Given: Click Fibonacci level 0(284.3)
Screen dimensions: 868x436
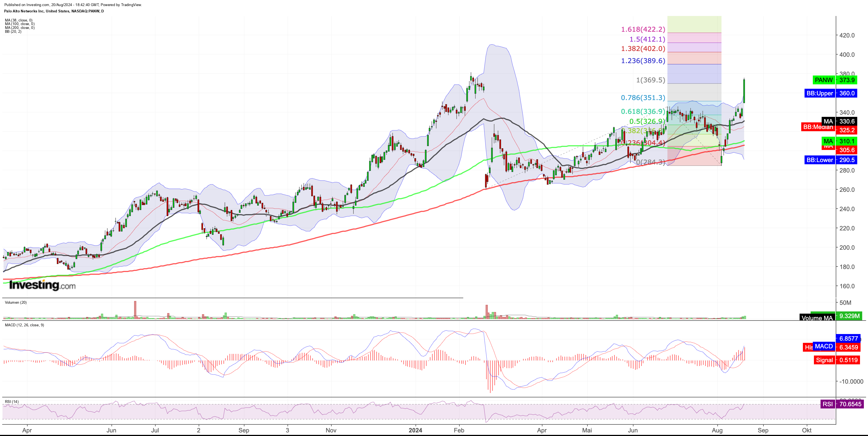Looking at the screenshot, I should click(x=650, y=162).
